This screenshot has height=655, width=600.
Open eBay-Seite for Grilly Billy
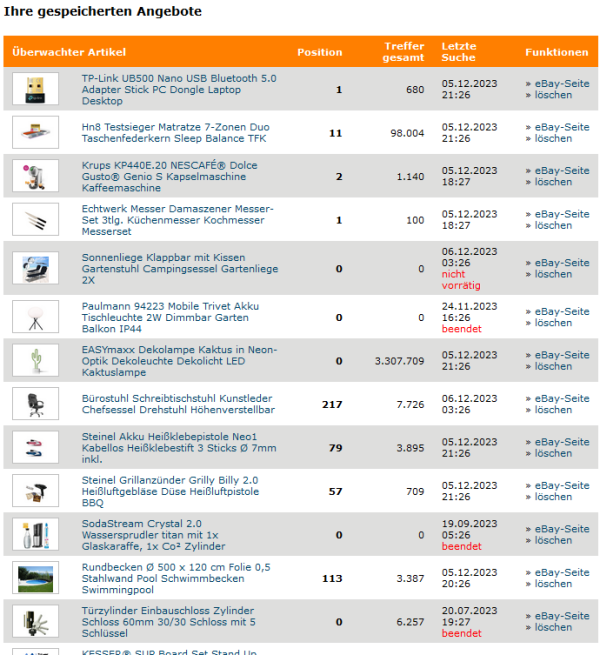coord(562,485)
